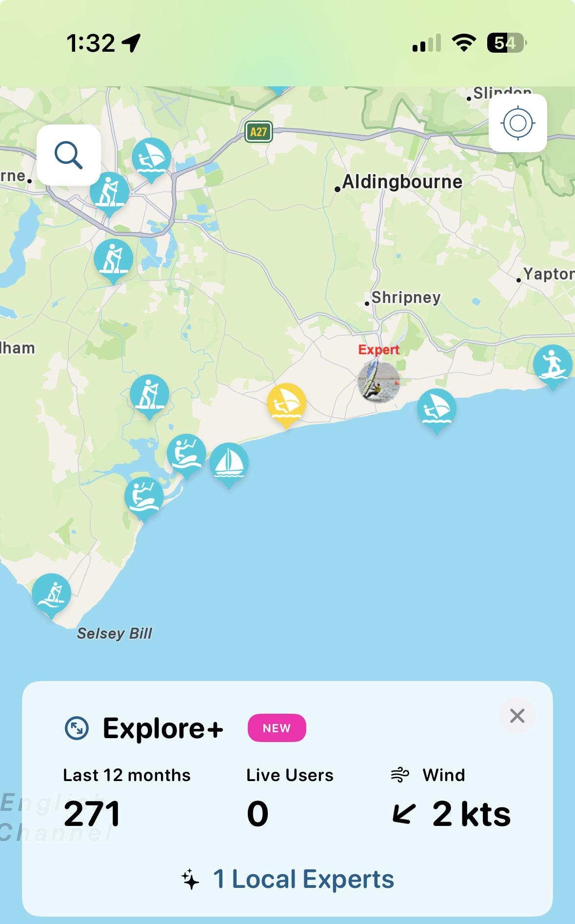
Task: Tap the locate-me crosshair button
Action: click(518, 123)
